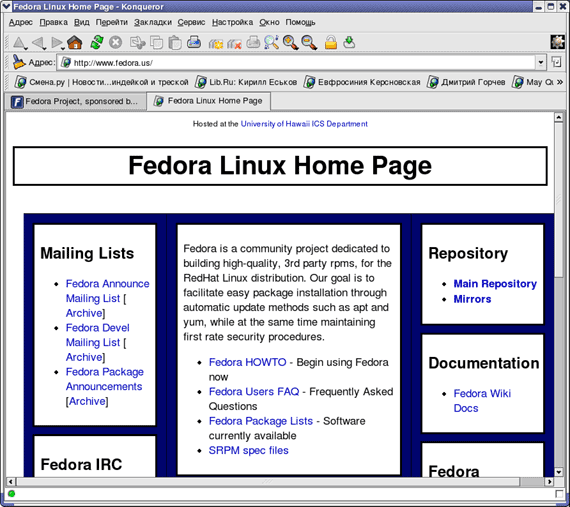Click the Forward arrow toolbar icon
This screenshot has width=570, height=507.
56,43
